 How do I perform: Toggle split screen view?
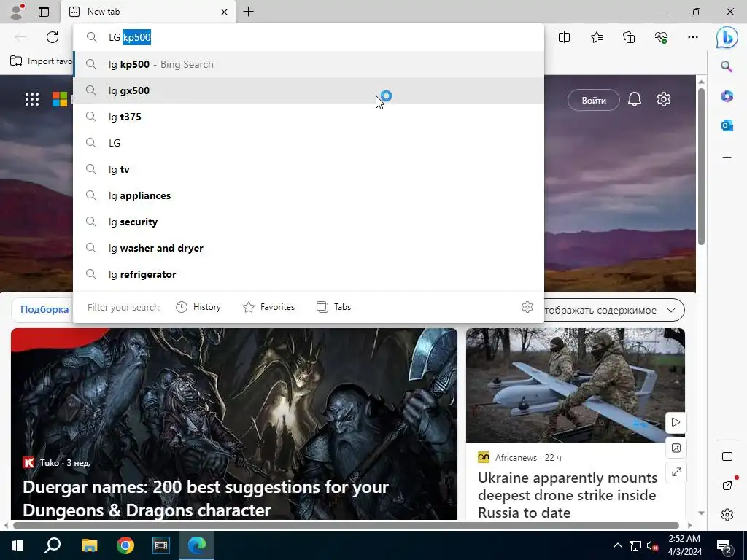tap(564, 37)
